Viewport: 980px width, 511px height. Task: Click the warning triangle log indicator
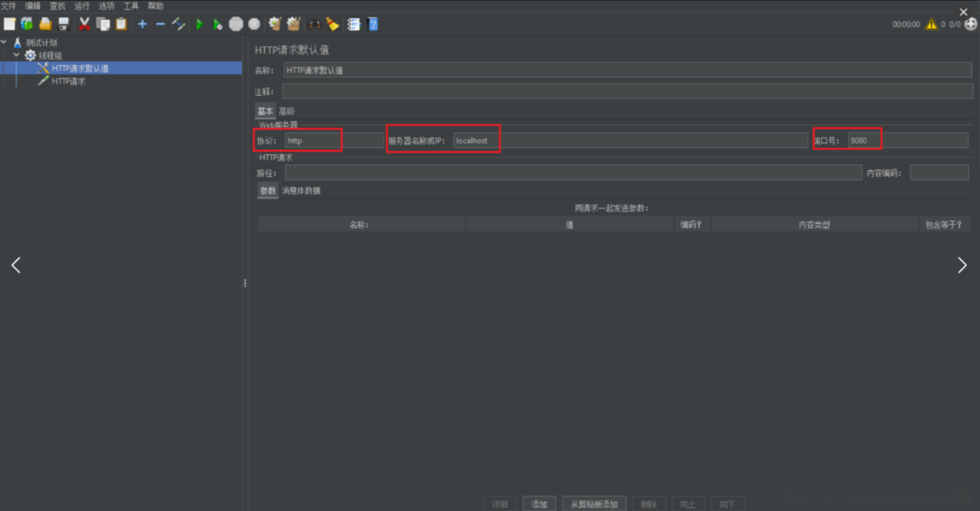coord(931,24)
